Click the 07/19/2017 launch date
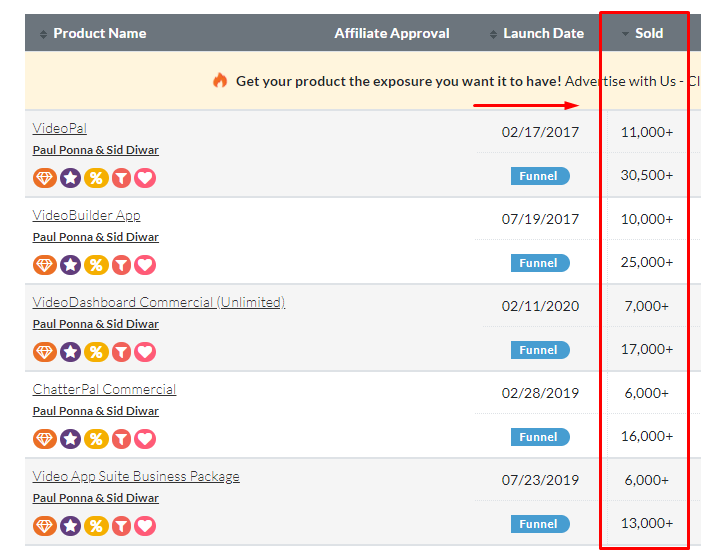This screenshot has width=701, height=558. point(540,219)
